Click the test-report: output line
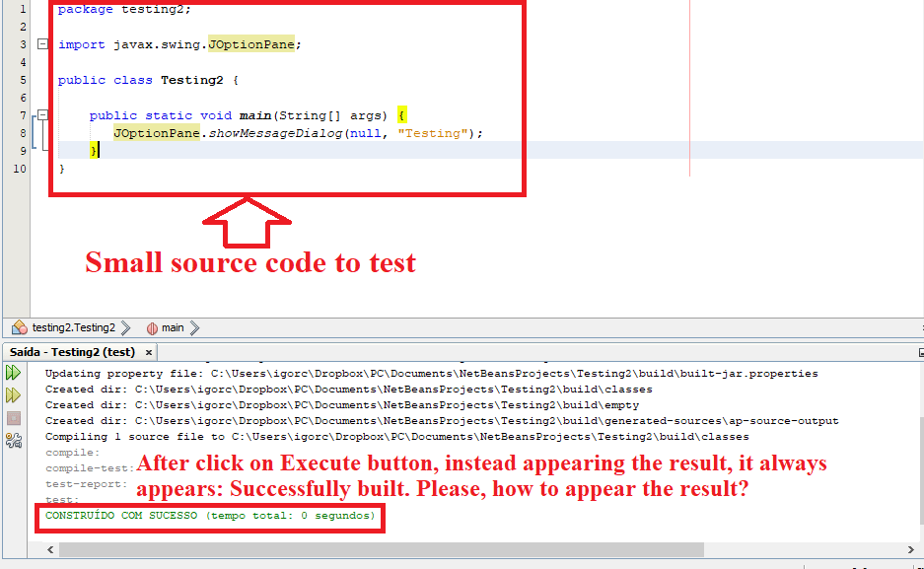 click(86, 484)
